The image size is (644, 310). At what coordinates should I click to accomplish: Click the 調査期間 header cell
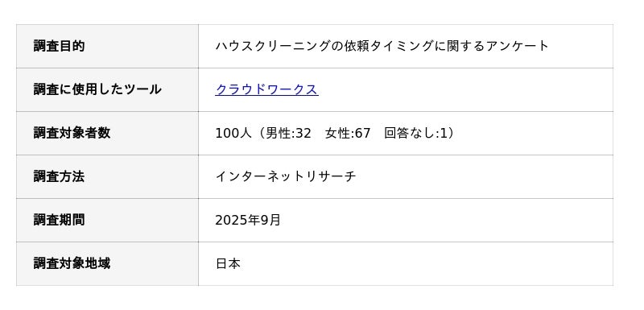pyautogui.click(x=107, y=220)
